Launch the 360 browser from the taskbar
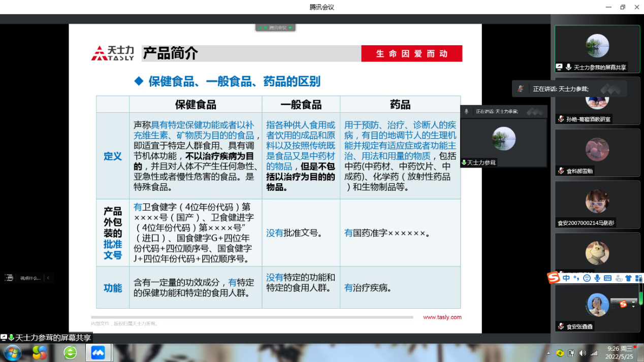The width and height of the screenshot is (644, 362). [70, 352]
